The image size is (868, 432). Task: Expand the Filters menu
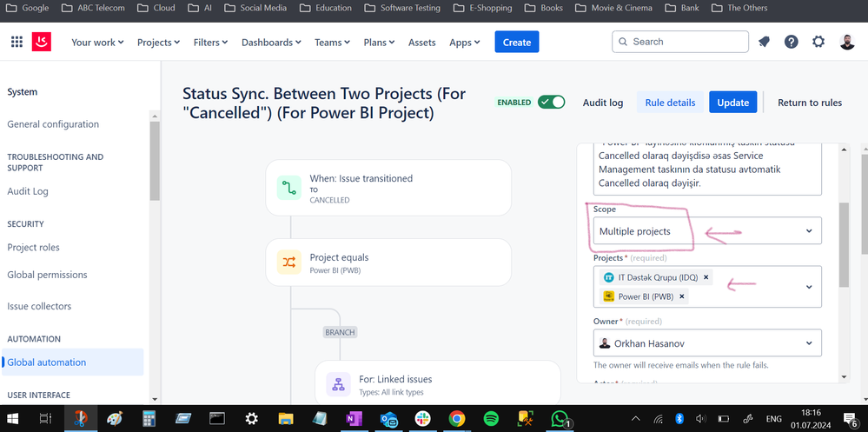pos(210,42)
